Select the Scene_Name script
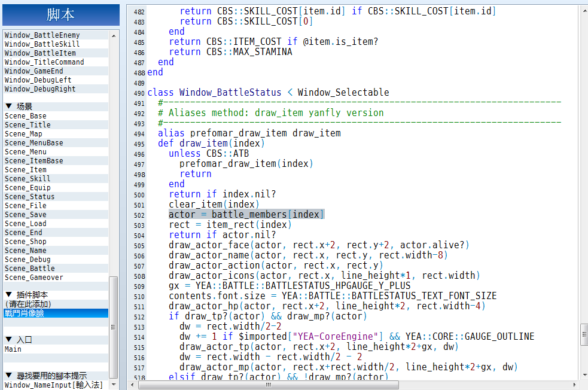 click(56, 251)
